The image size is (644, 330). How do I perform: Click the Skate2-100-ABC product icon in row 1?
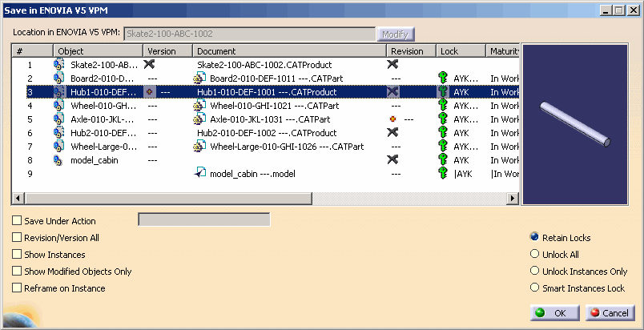click(x=58, y=65)
